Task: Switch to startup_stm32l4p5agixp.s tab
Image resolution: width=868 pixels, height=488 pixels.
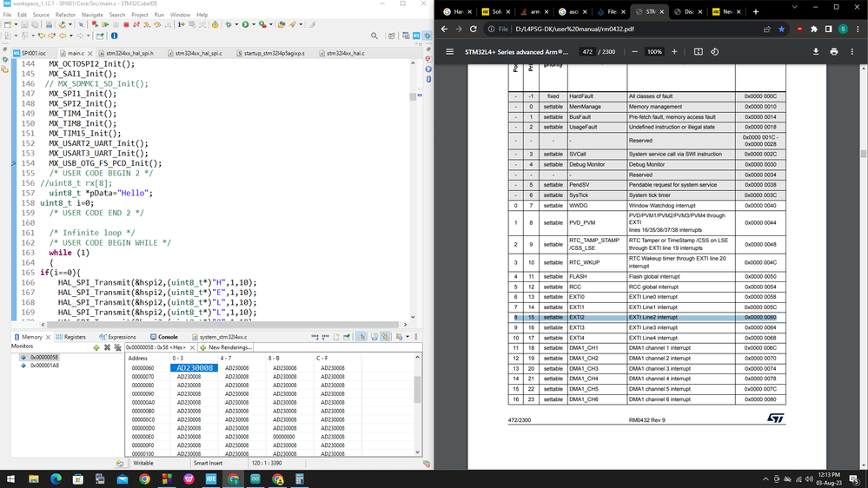Action: pyautogui.click(x=270, y=53)
